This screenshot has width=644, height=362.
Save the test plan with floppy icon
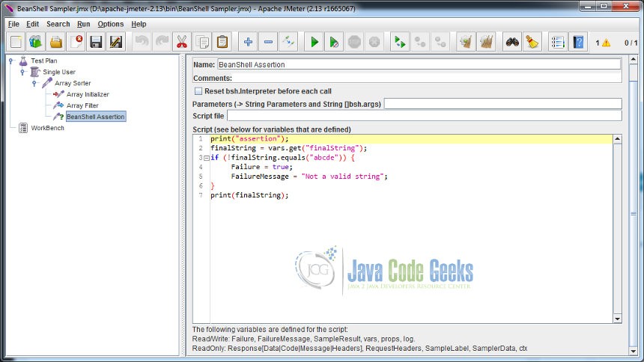point(96,42)
